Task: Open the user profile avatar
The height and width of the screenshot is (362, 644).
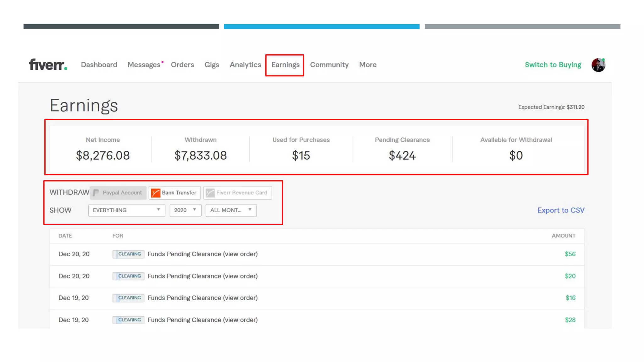Action: [598, 65]
